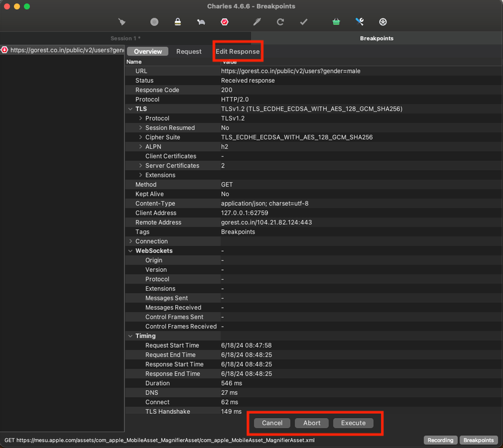Open Preferences with the gear icon
Screen dimensions: 503x448
tap(382, 21)
